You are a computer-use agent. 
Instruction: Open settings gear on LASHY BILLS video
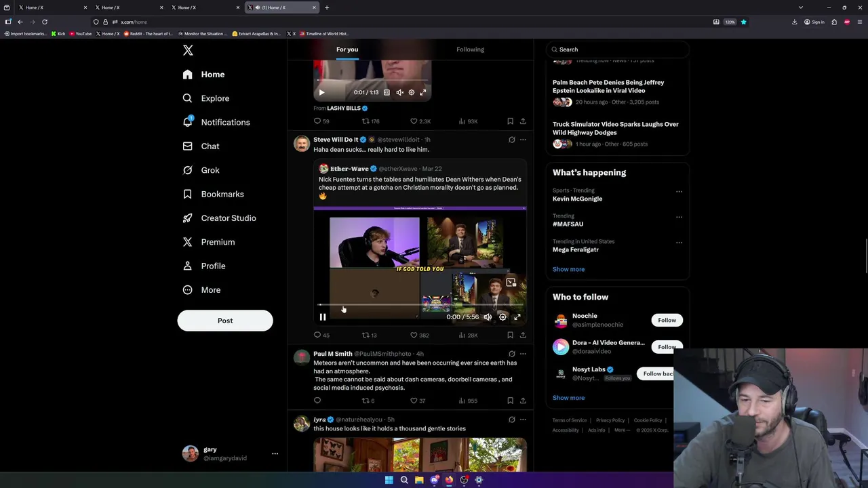pyautogui.click(x=411, y=92)
